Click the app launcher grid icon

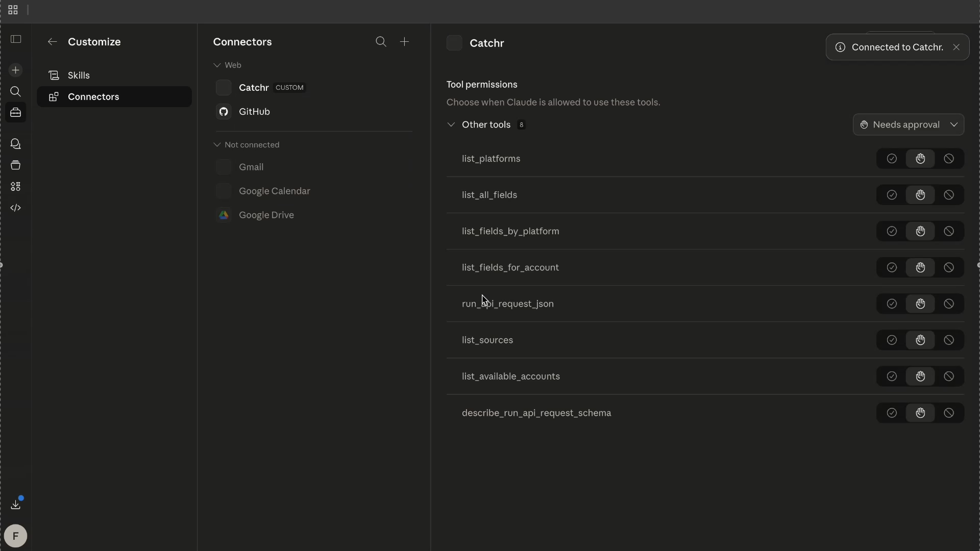tap(13, 10)
